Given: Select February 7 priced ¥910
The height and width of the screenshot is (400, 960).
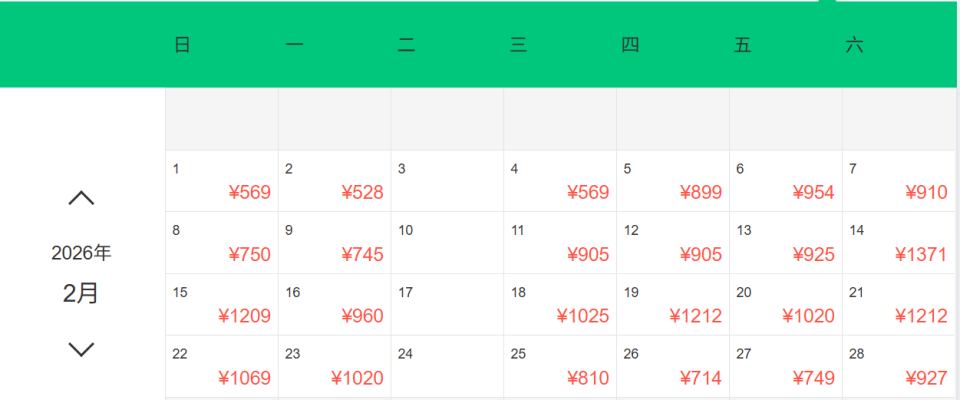Looking at the screenshot, I should [x=898, y=181].
